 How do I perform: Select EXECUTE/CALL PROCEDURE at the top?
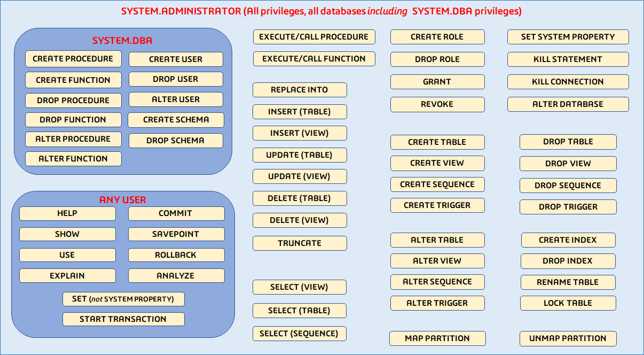[x=314, y=37]
